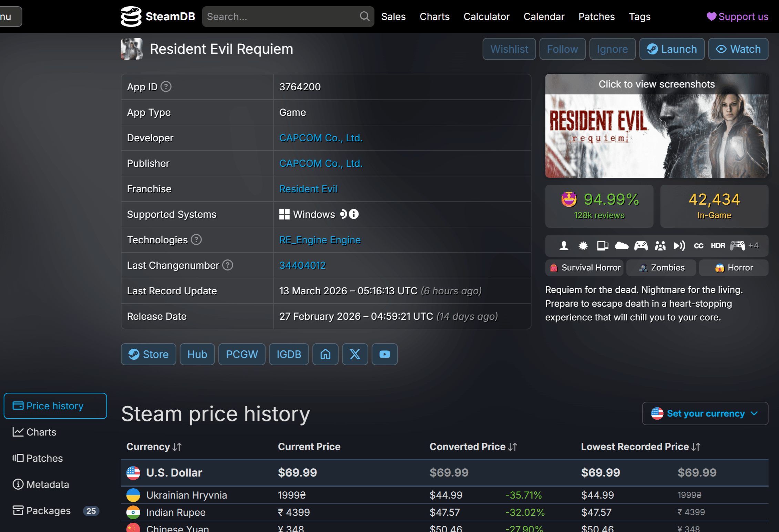The height and width of the screenshot is (532, 779).
Task: Sort the table by the Currency column
Action: coord(154,447)
